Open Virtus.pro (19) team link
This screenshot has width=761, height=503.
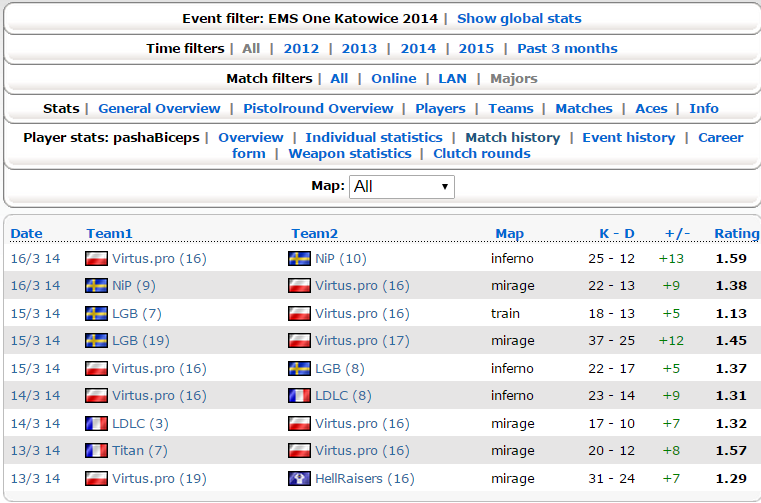[x=159, y=479]
